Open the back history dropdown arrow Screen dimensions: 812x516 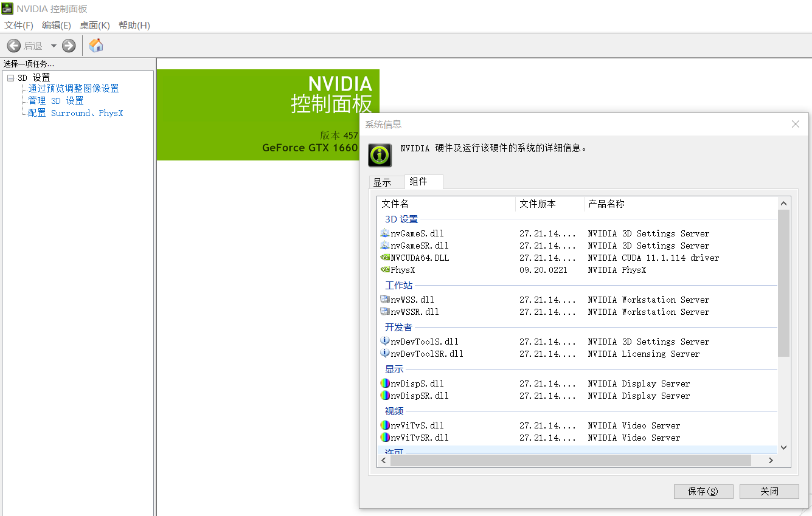coord(54,46)
